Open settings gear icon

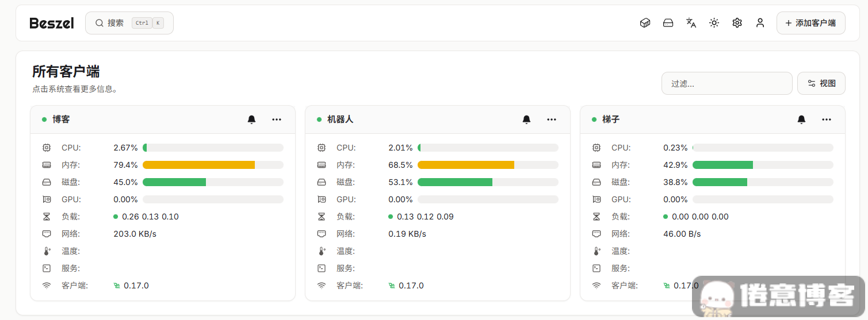pyautogui.click(x=737, y=23)
